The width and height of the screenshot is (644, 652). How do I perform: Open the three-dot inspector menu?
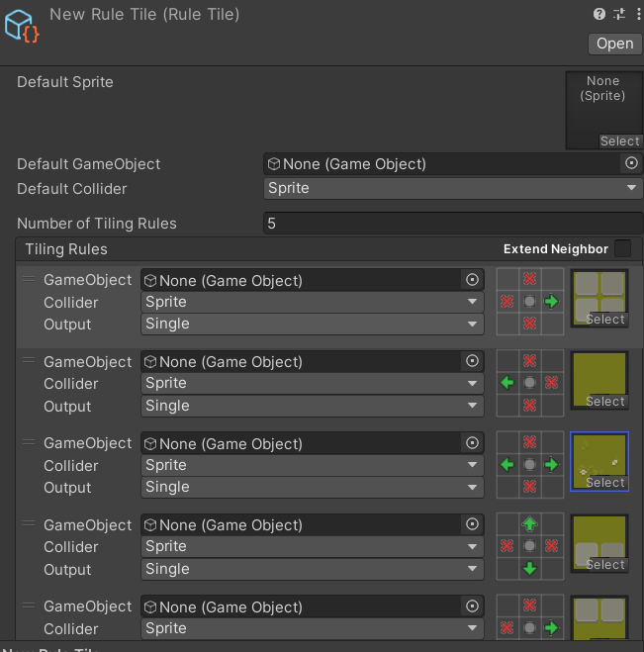tap(638, 14)
